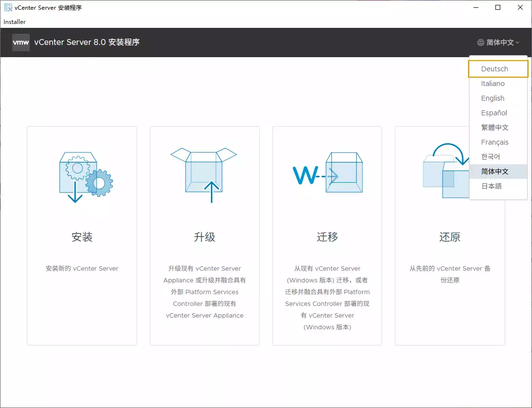532x408 pixels.
Task: Close the vCenter Server installer window
Action: click(x=520, y=7)
